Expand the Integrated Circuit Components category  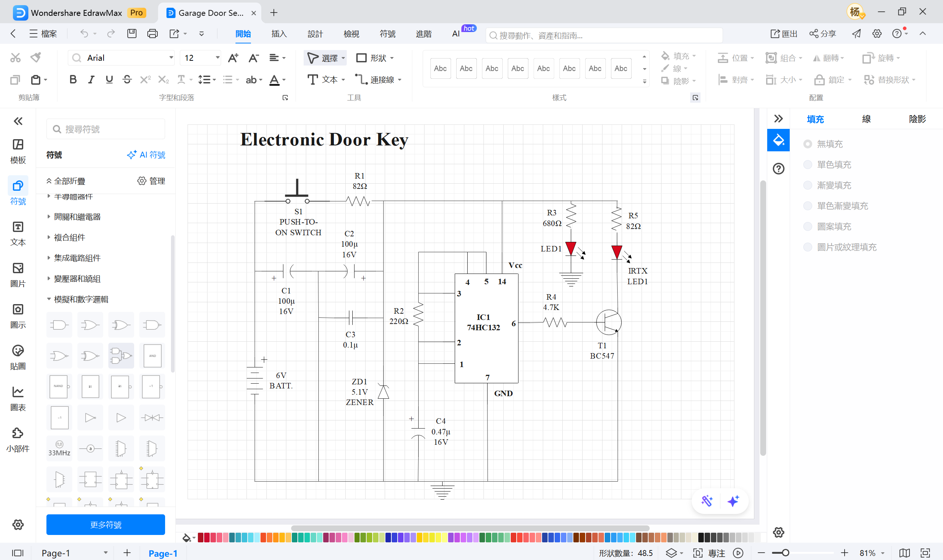(77, 258)
